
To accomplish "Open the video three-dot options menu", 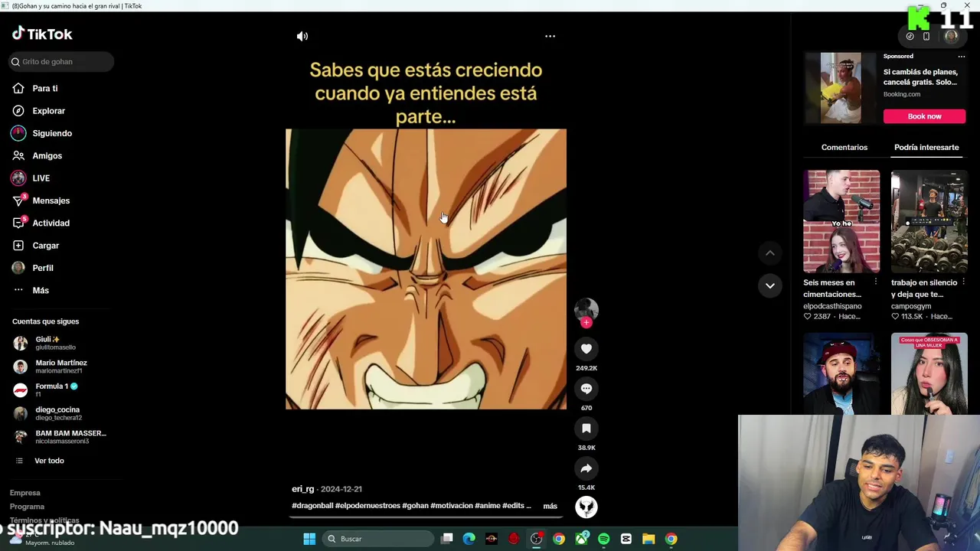I will click(550, 36).
